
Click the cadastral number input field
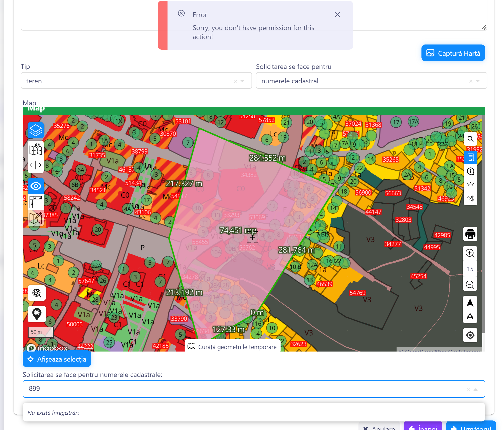pyautogui.click(x=244, y=389)
